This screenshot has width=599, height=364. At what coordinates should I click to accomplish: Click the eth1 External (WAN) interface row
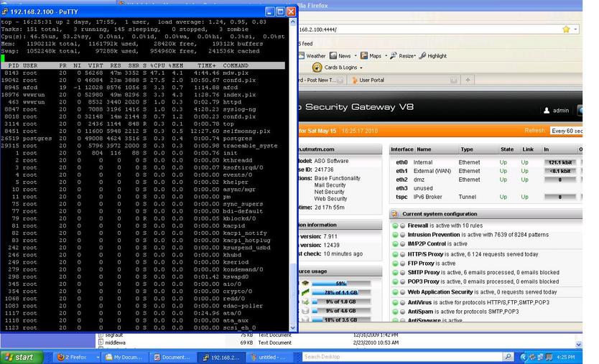486,171
